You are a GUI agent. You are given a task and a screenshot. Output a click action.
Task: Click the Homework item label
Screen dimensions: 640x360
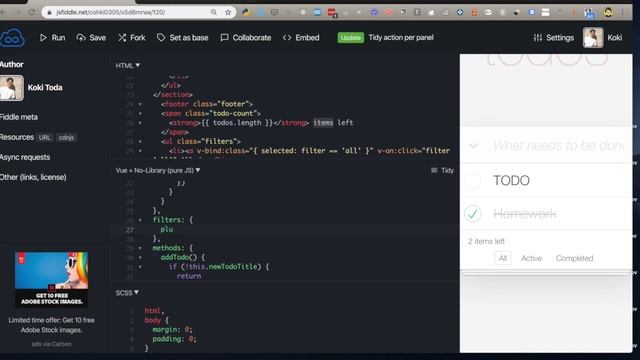[524, 213]
